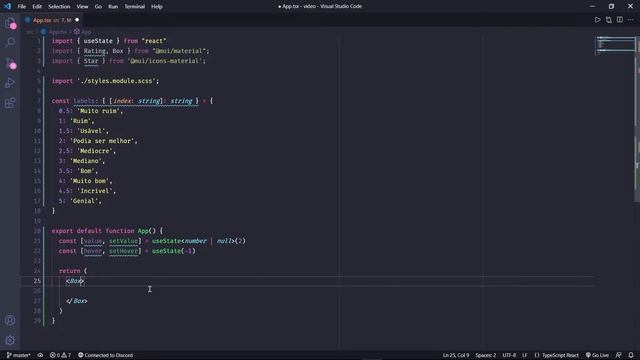Click the Ln 25, Col 9 cursor position
The height and width of the screenshot is (360, 640).
pos(456,355)
